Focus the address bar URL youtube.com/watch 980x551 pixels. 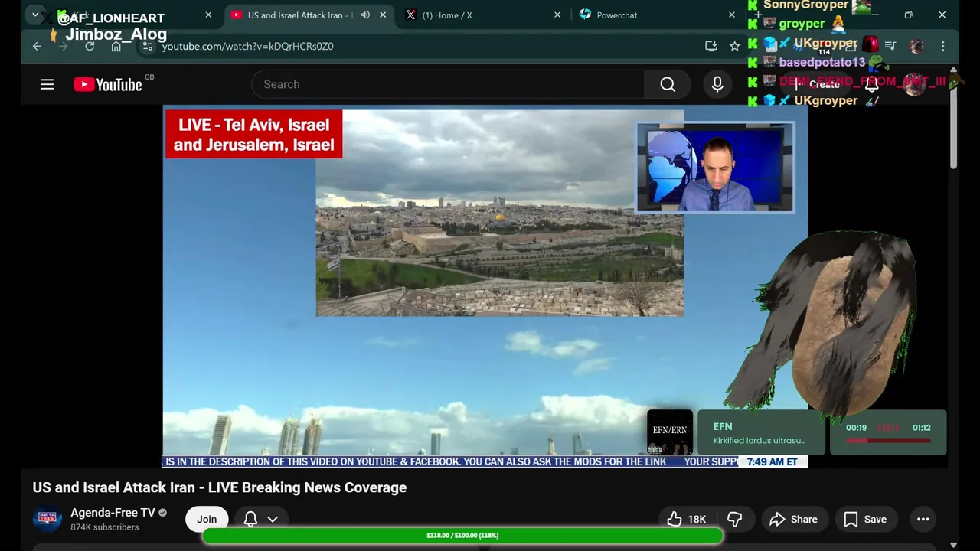point(247,46)
